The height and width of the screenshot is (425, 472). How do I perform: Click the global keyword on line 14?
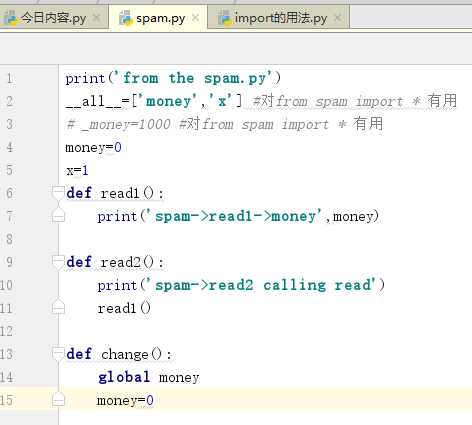click(x=124, y=377)
